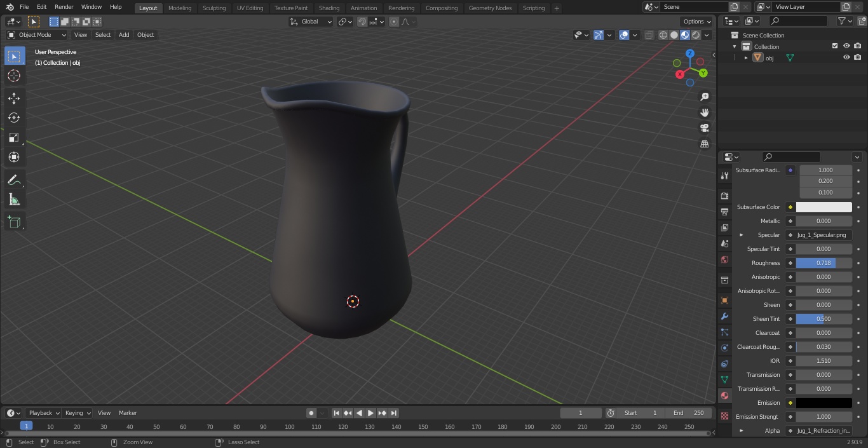
Task: Open the Texture properties tab
Action: tap(724, 416)
